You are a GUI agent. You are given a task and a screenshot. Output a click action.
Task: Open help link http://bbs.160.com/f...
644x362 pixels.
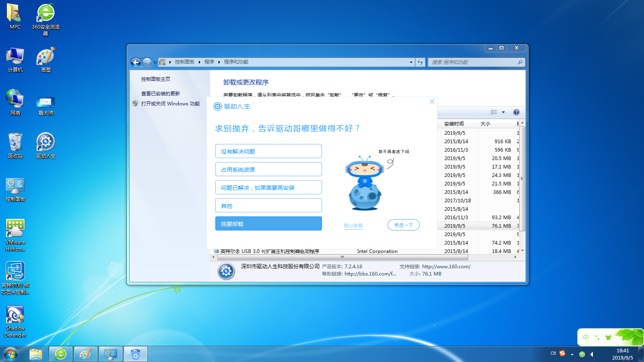pos(370,274)
